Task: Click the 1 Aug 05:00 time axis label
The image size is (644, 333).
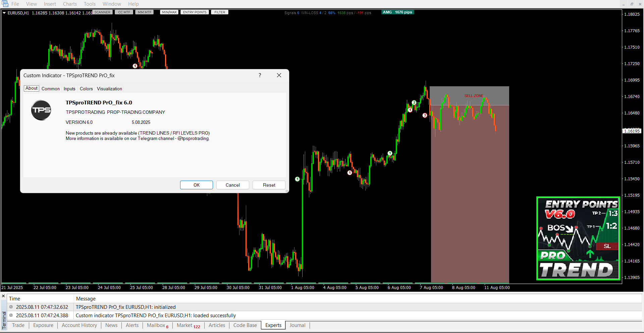Action: [x=303, y=287]
